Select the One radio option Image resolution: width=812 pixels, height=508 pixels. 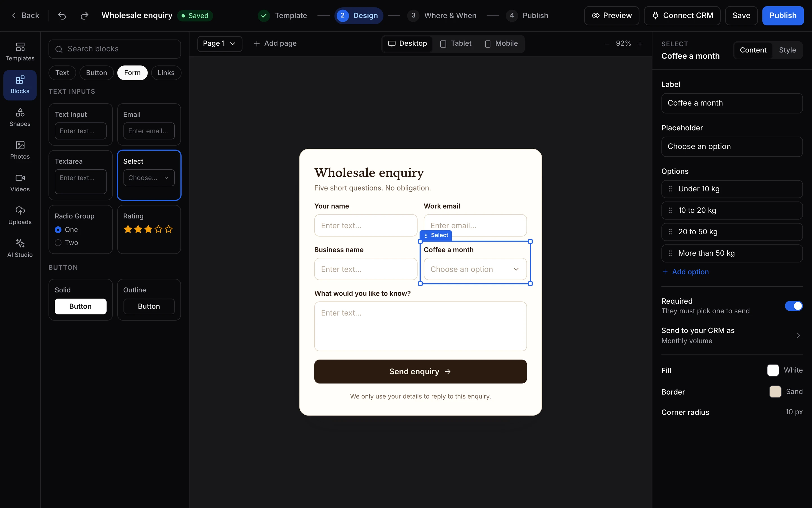coord(58,230)
